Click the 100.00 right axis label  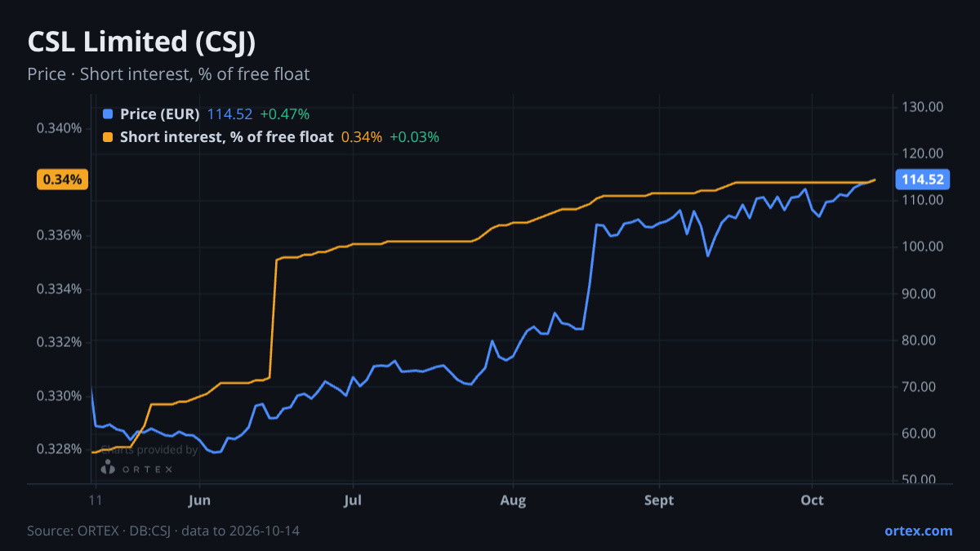[x=923, y=247]
